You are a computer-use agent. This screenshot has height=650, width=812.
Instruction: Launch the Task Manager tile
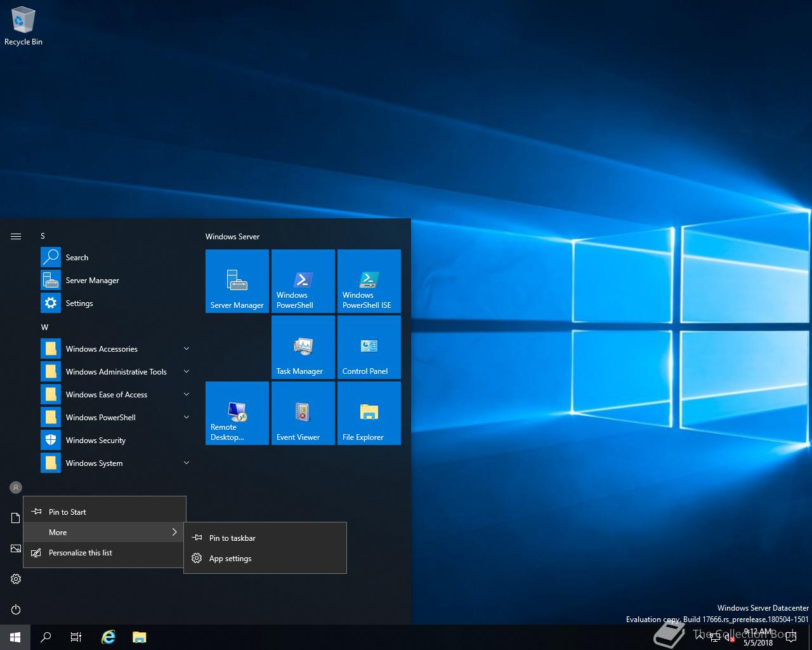pos(303,347)
